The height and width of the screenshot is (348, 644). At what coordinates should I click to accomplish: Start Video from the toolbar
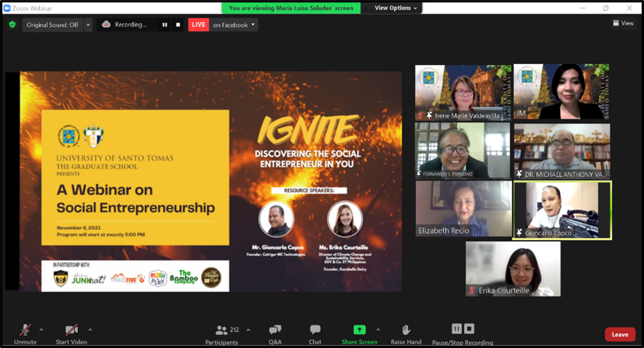click(71, 334)
